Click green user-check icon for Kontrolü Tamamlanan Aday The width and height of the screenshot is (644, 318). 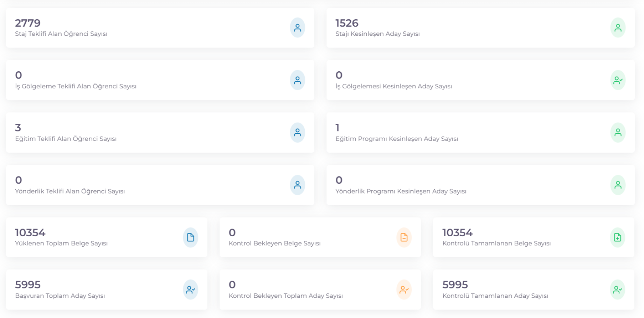(617, 290)
